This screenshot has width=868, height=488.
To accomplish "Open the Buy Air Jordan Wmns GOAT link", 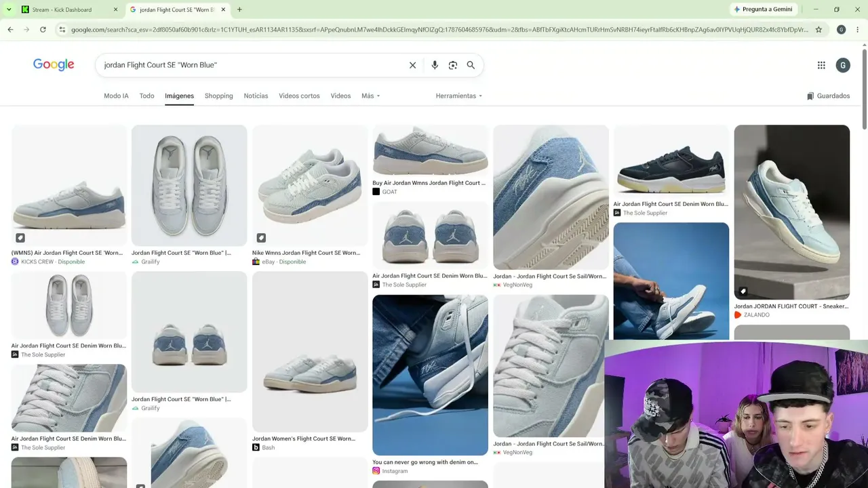I will (429, 183).
